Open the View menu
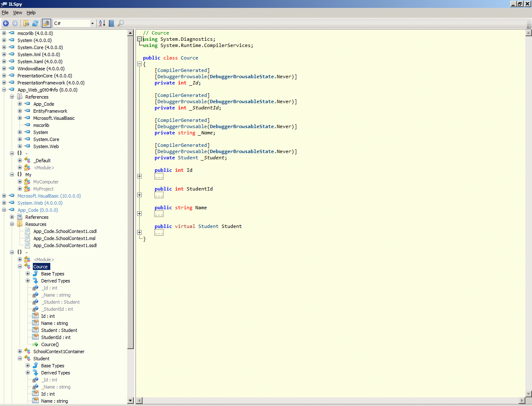Image resolution: width=532 pixels, height=406 pixels. click(17, 13)
